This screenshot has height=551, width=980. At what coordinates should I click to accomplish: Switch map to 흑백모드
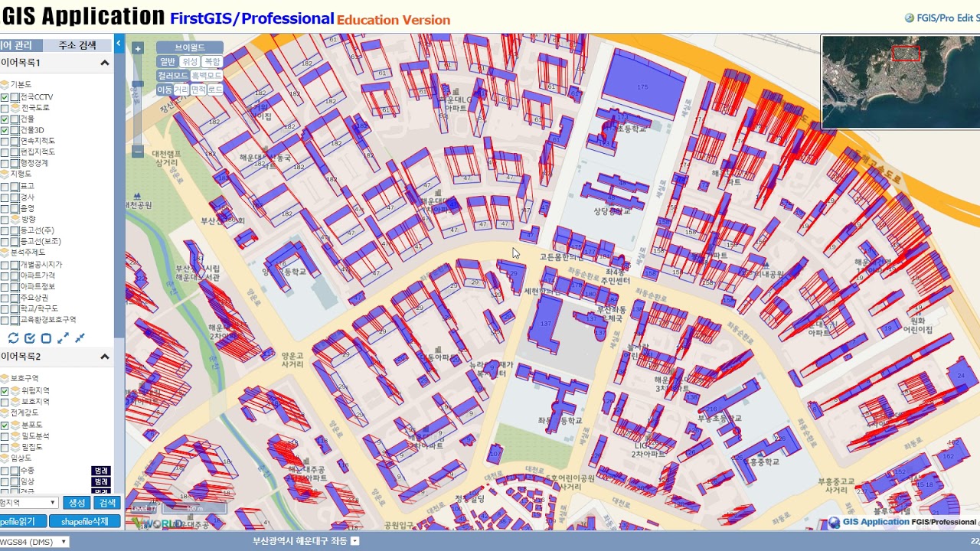tap(207, 76)
